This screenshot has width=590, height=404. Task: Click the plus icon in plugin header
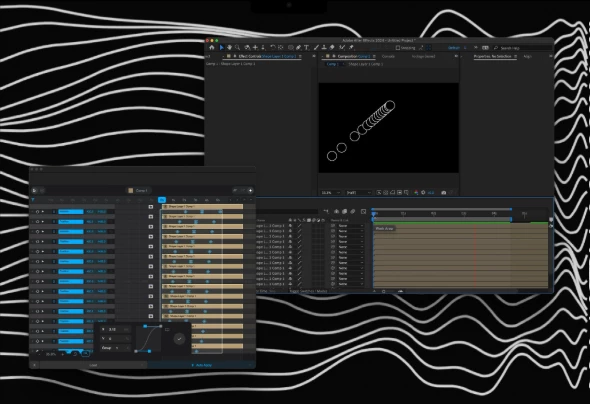(250, 190)
